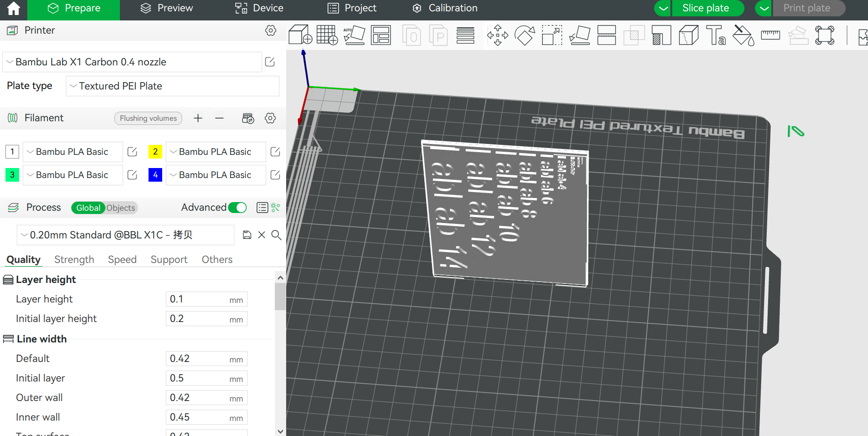Switch to Preview tab
The height and width of the screenshot is (436, 868).
167,8
